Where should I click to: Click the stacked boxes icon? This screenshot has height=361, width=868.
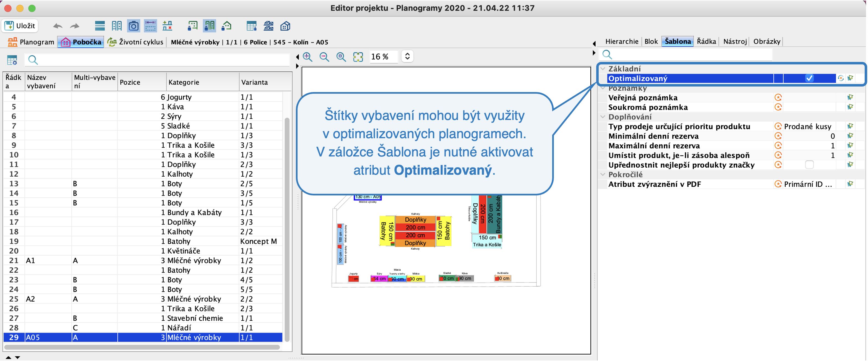point(268,26)
